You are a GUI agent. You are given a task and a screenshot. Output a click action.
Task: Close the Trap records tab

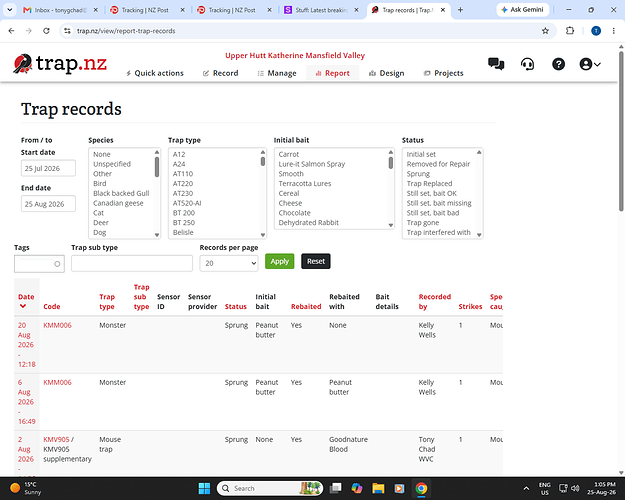point(443,10)
